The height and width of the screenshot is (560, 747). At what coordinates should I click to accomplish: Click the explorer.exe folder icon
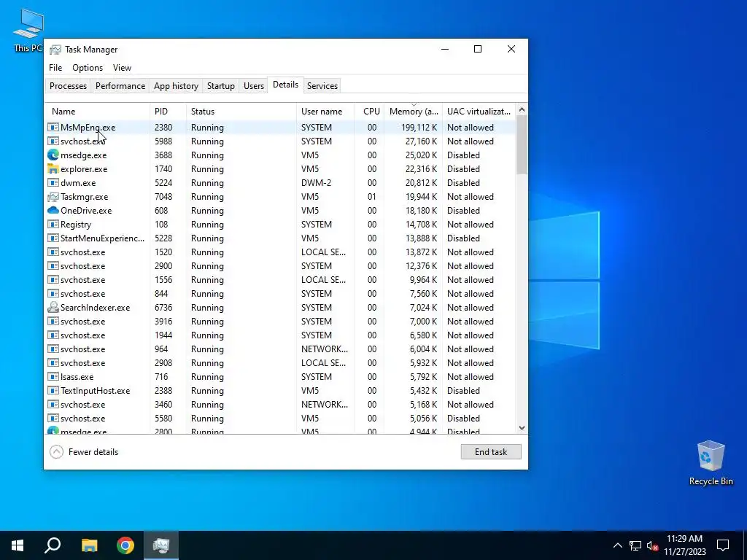[x=53, y=168]
